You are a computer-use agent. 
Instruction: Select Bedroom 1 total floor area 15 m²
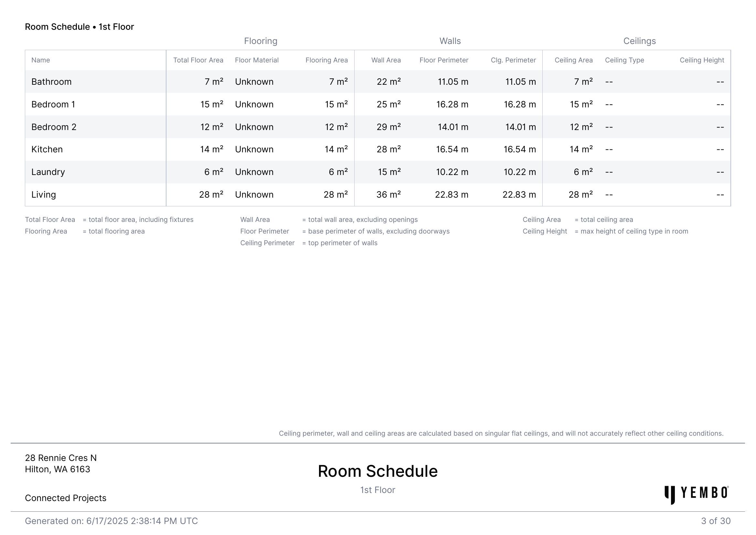(x=212, y=104)
